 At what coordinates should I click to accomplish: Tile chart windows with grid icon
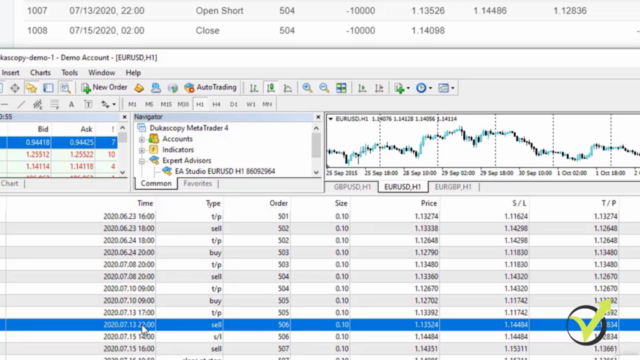341,88
